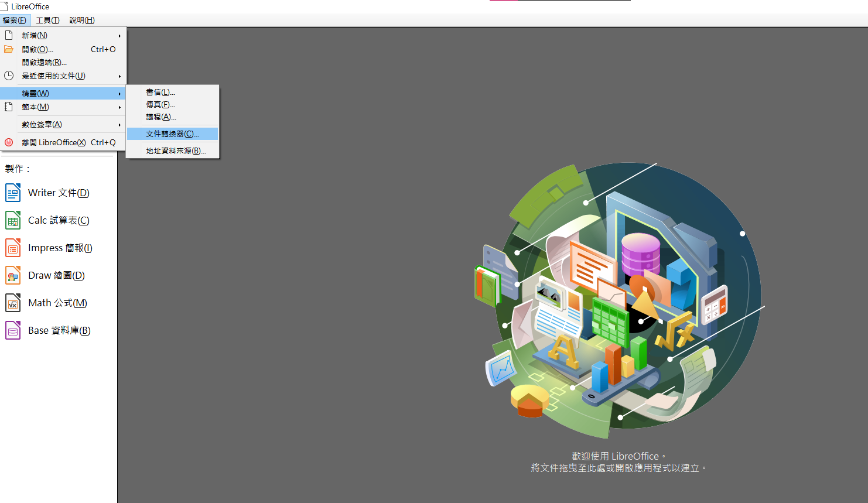The width and height of the screenshot is (868, 503).
Task: Open the 議程(A)... wizard
Action: click(173, 117)
